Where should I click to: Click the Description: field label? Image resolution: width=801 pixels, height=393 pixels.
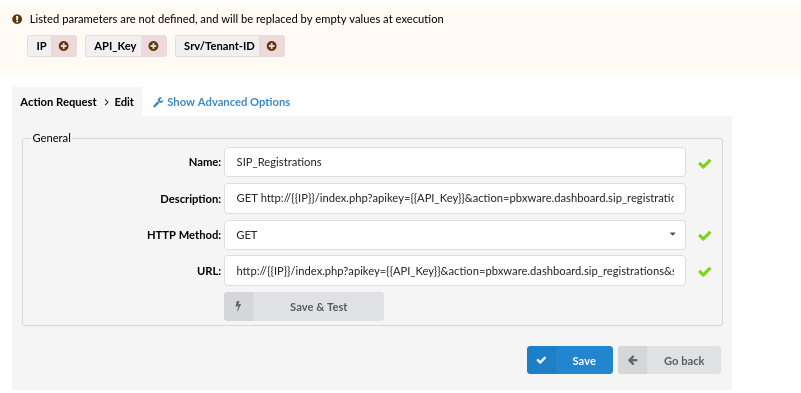[191, 199]
